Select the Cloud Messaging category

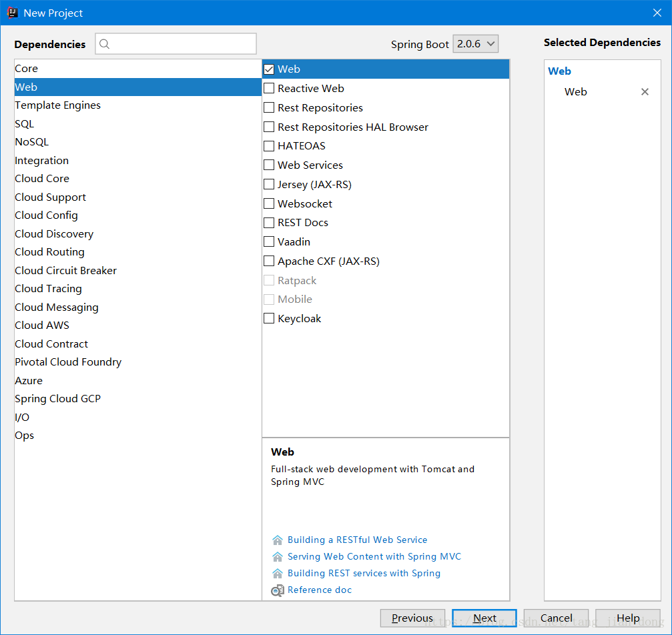(137, 307)
